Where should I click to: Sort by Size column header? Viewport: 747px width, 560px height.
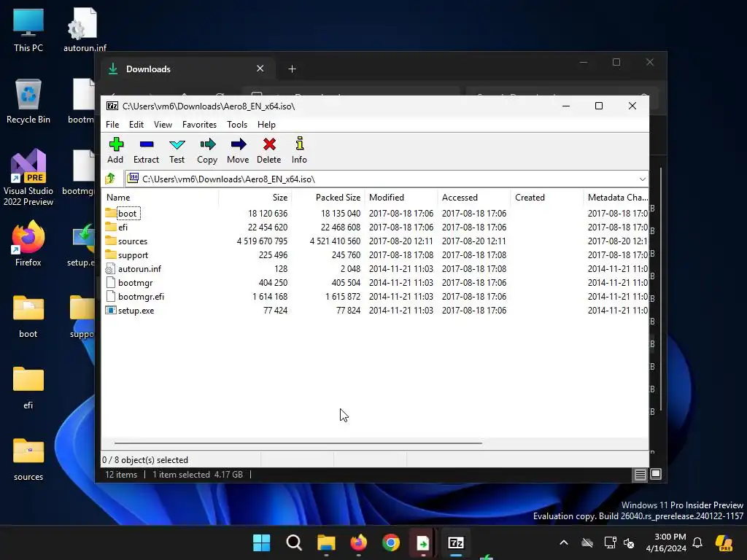click(x=255, y=197)
